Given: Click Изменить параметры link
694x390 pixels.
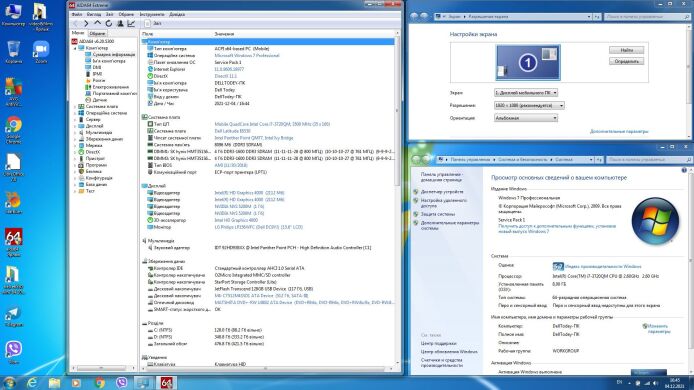Looking at the screenshot, I should 658,328.
